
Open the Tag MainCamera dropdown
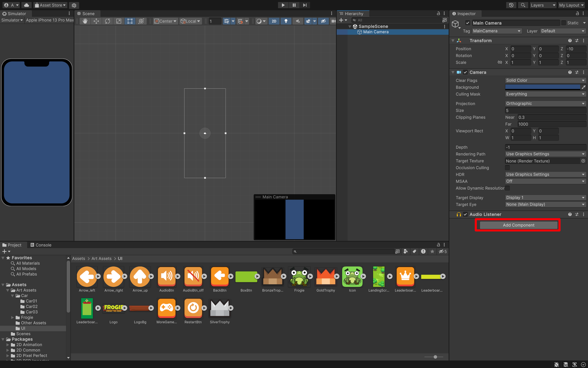[x=497, y=31]
